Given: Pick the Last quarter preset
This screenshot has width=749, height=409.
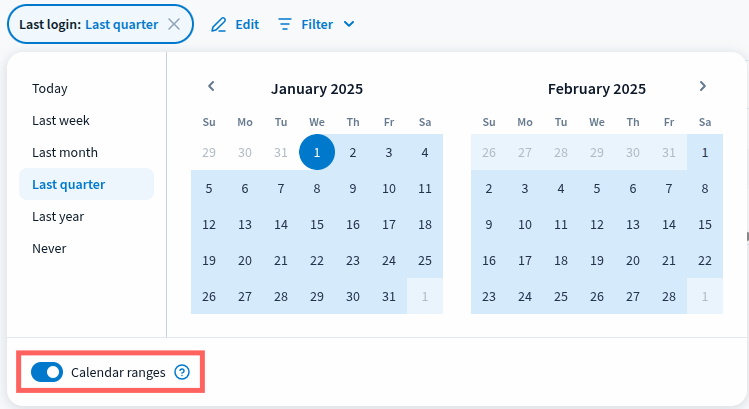Looking at the screenshot, I should [68, 184].
